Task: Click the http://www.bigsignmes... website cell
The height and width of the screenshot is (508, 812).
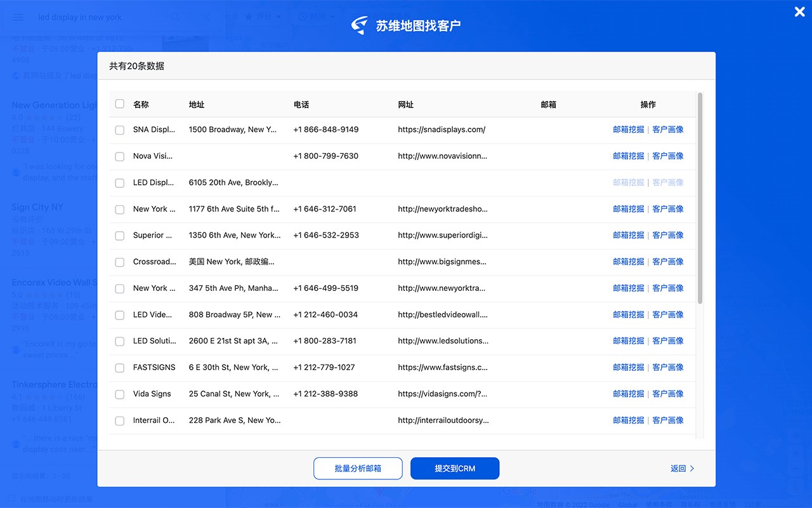Action: click(442, 262)
